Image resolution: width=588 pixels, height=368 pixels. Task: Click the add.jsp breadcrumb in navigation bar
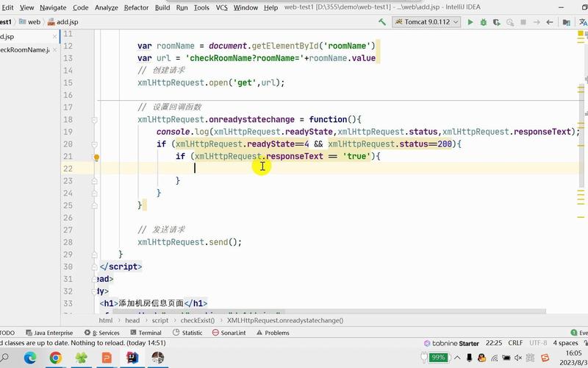click(63, 22)
